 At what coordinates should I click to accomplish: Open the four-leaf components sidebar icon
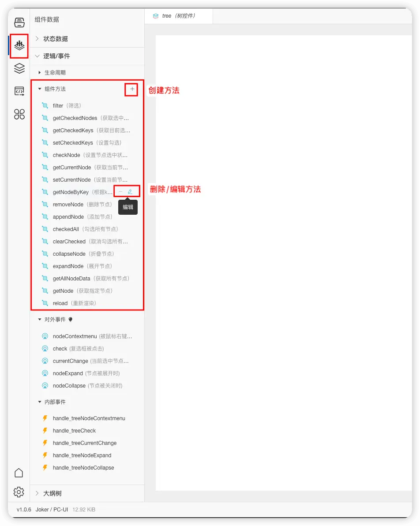tap(19, 114)
